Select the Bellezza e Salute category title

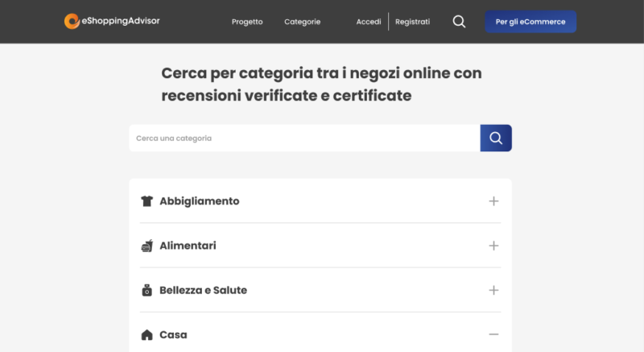coord(203,290)
